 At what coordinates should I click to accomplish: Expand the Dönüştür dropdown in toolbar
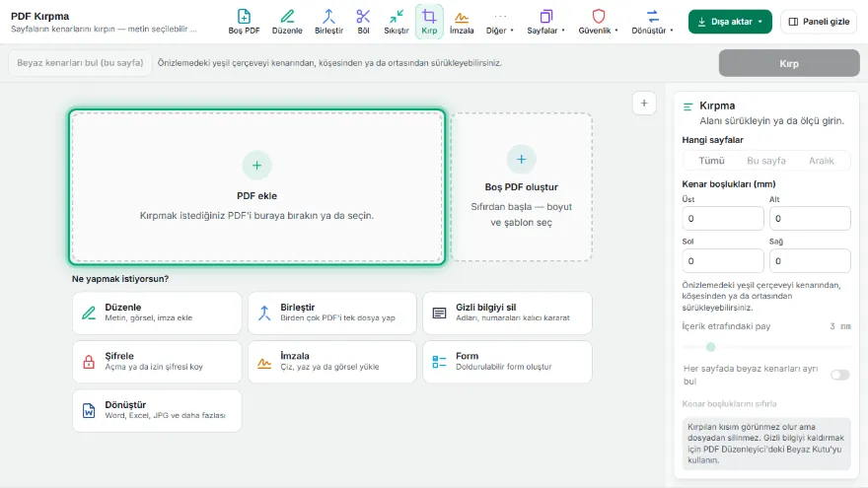click(653, 22)
